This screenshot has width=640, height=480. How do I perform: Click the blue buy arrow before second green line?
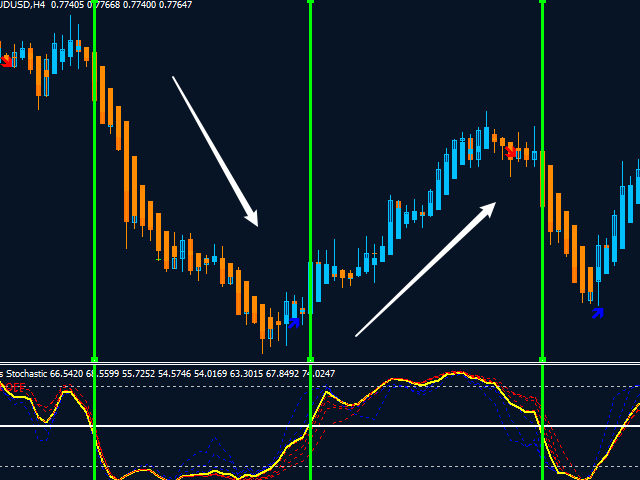[x=294, y=323]
